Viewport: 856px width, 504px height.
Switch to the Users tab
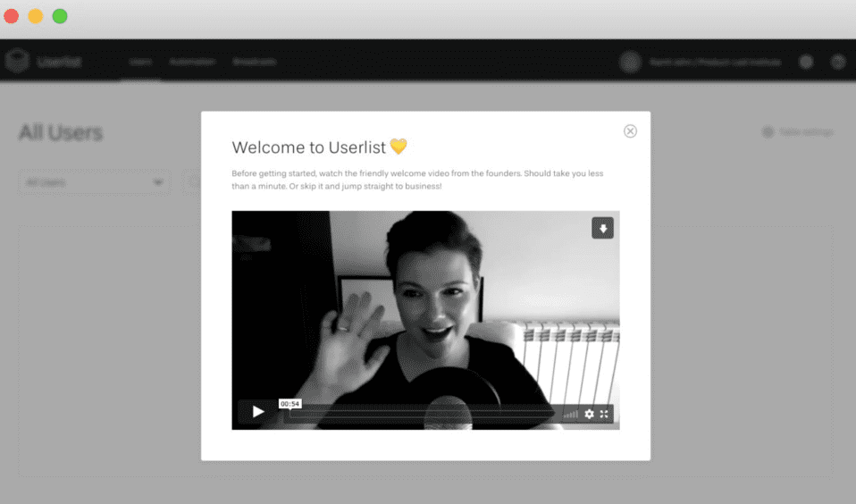tap(140, 63)
